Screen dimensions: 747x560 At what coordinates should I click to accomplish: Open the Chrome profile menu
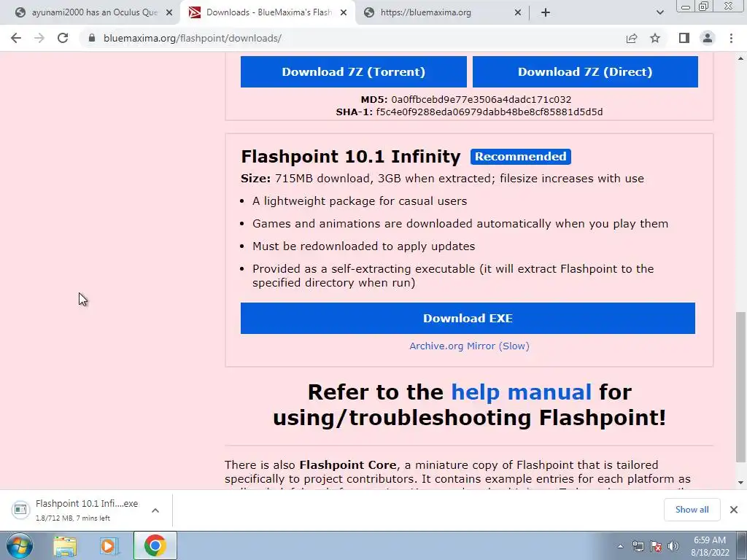708,38
